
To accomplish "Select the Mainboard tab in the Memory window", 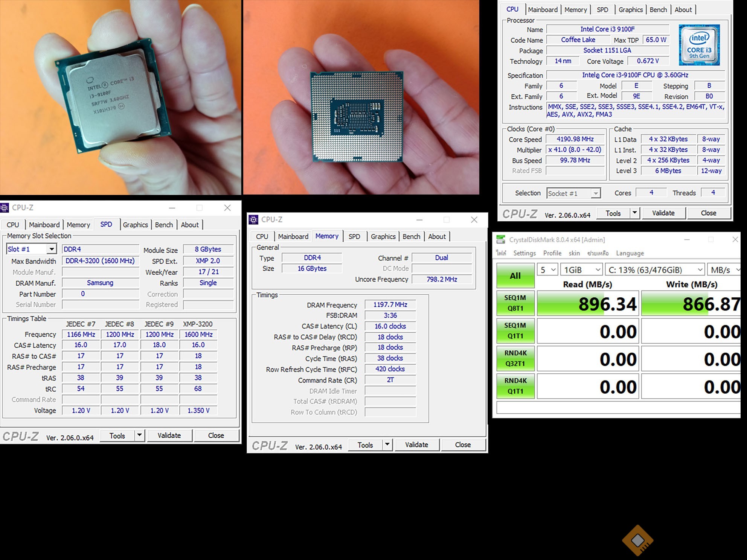I will point(293,236).
